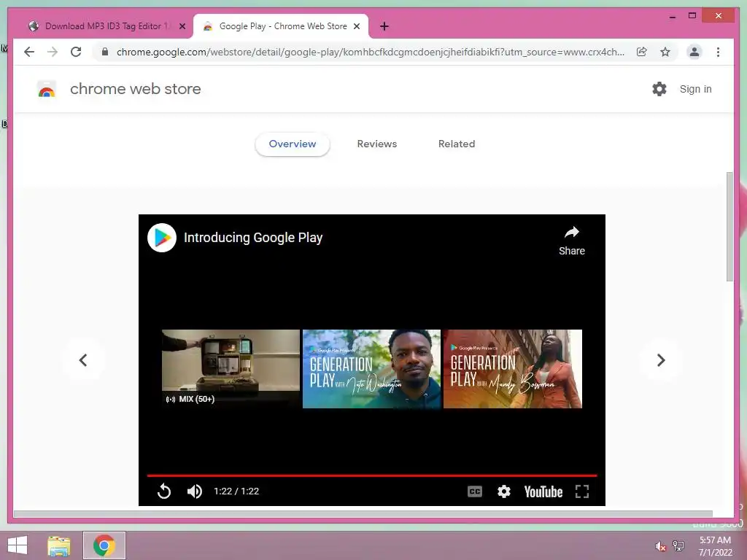This screenshot has height=560, width=747.
Task: Click the share page icon in the address bar
Action: (x=642, y=52)
